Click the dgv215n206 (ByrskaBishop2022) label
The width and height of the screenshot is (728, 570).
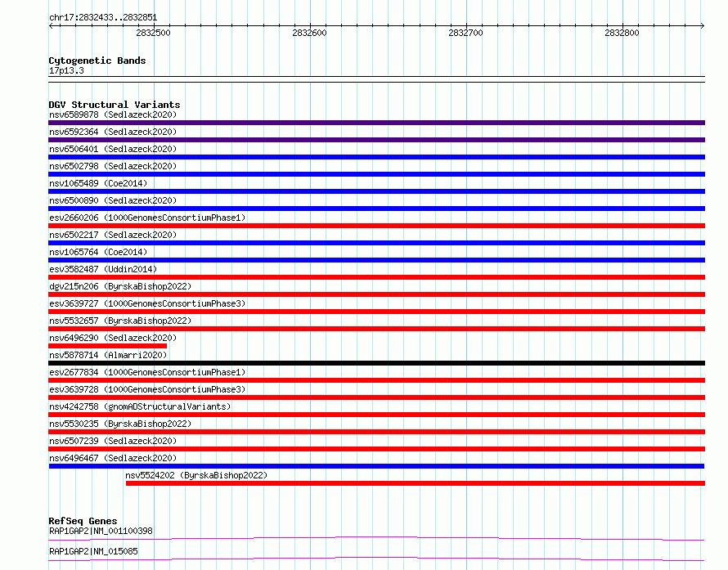pyautogui.click(x=120, y=286)
